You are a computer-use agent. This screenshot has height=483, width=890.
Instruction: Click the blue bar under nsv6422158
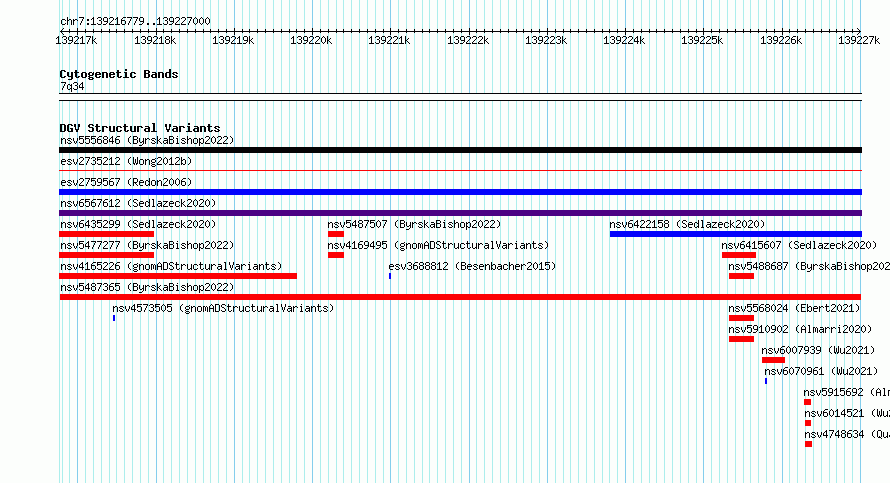tap(736, 234)
